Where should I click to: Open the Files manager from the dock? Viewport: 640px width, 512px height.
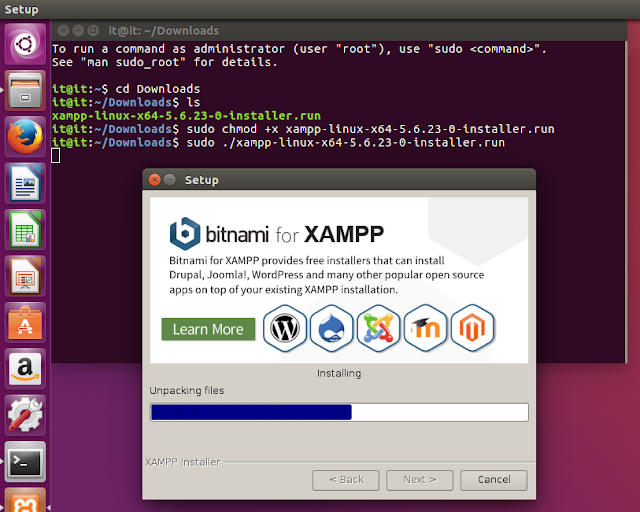click(x=25, y=90)
